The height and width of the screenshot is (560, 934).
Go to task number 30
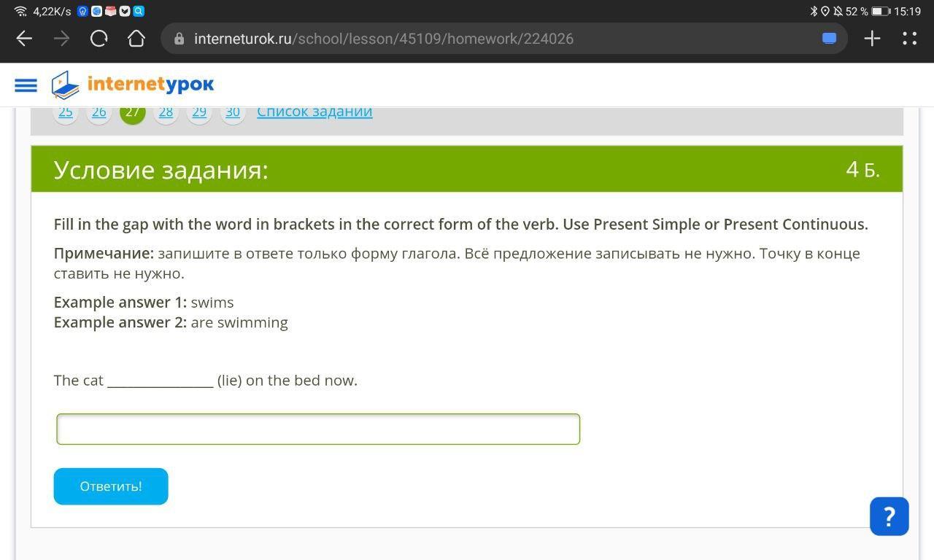click(233, 113)
